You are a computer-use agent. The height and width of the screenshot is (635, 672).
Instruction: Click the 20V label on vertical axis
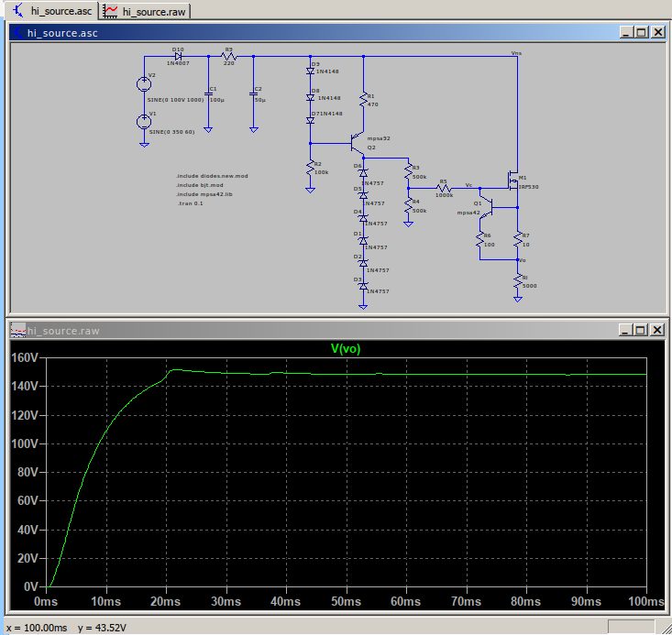[x=28, y=558]
